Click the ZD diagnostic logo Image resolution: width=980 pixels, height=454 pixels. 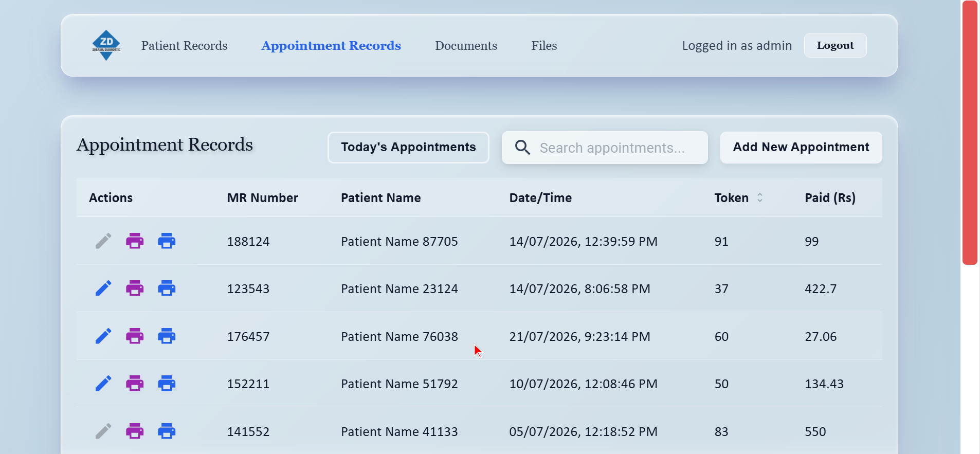pyautogui.click(x=106, y=45)
